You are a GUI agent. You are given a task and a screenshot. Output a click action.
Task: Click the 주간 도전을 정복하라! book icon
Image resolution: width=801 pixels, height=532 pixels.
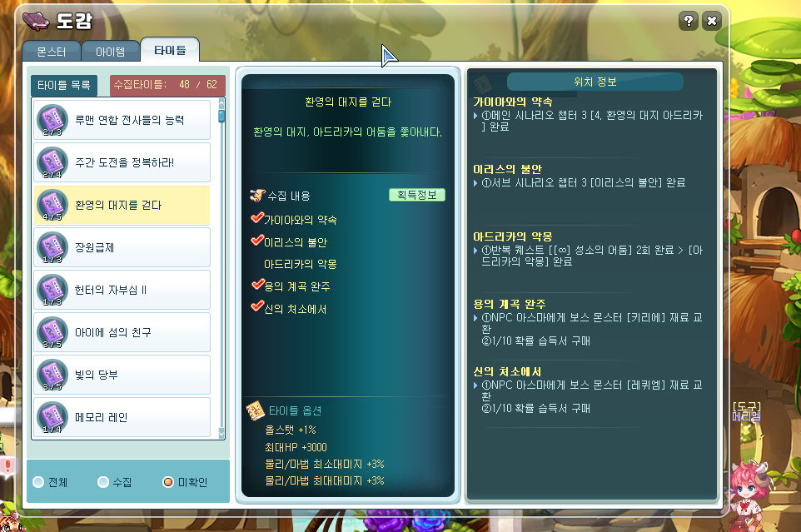coord(52,163)
